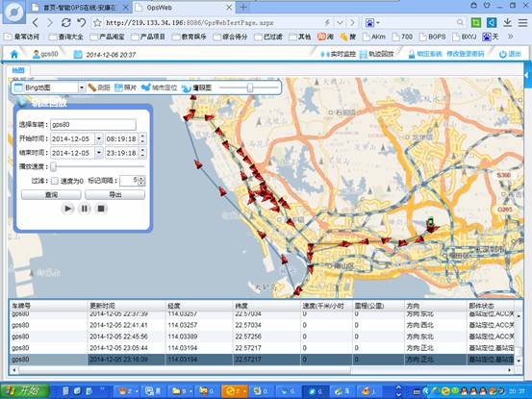This screenshot has height=399, width=532.
Task: Start track playback with the play button
Action: [x=68, y=208]
